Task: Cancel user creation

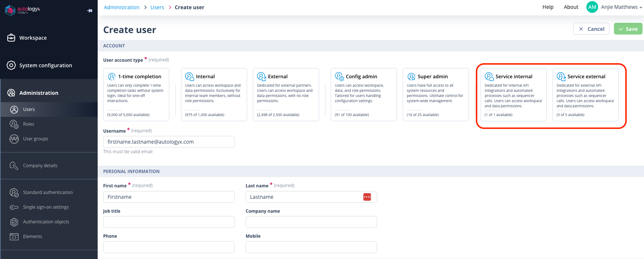Action: pyautogui.click(x=591, y=29)
